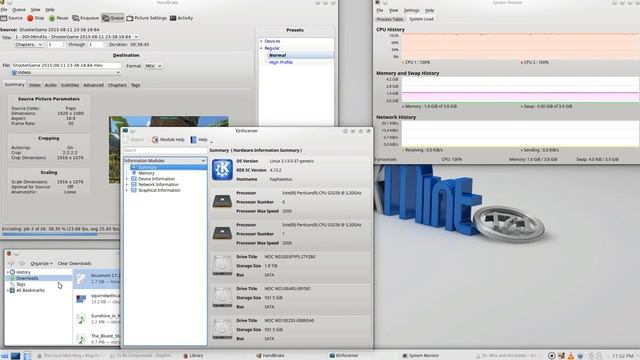
Task: Select Memory in KInfocenter modules
Action: [x=146, y=173]
